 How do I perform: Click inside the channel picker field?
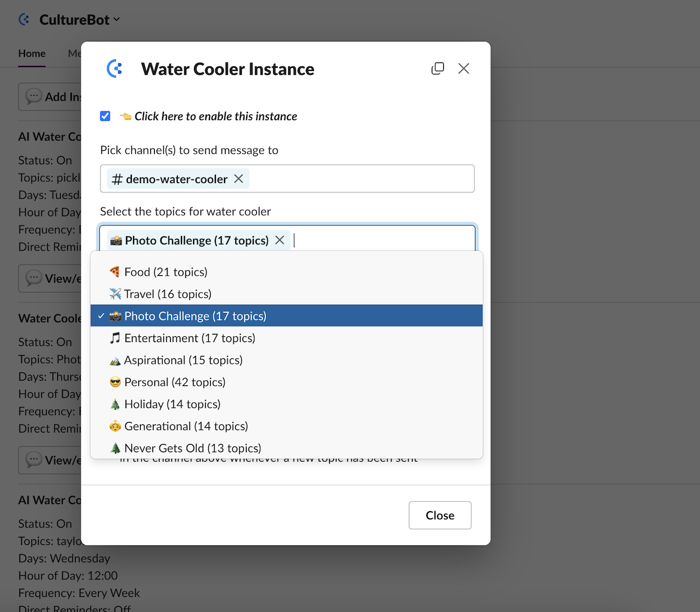(287, 178)
